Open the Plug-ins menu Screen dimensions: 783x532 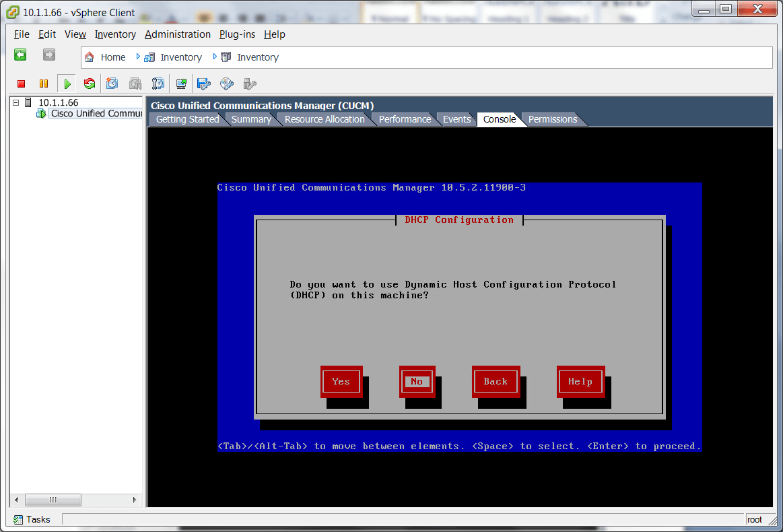[x=237, y=34]
